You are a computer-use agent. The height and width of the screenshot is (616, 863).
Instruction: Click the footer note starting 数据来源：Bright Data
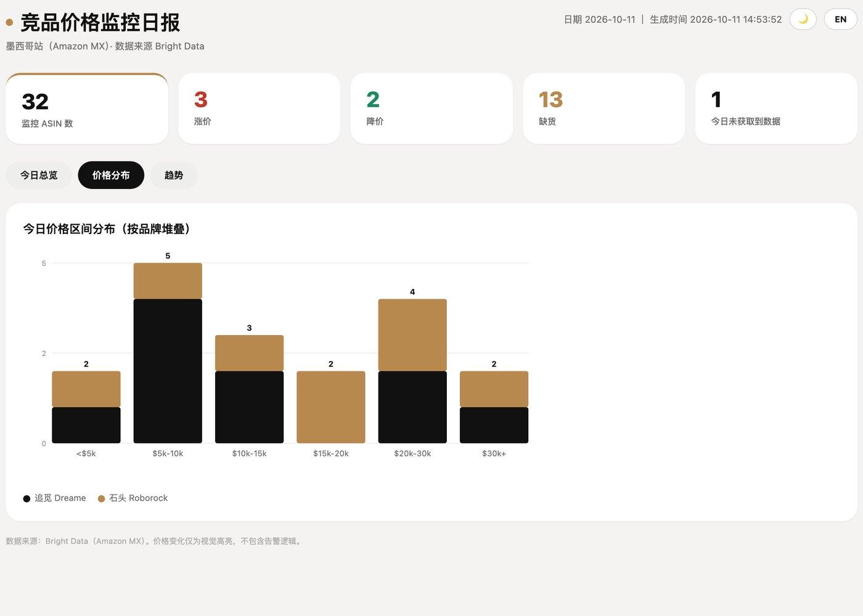[x=155, y=541]
